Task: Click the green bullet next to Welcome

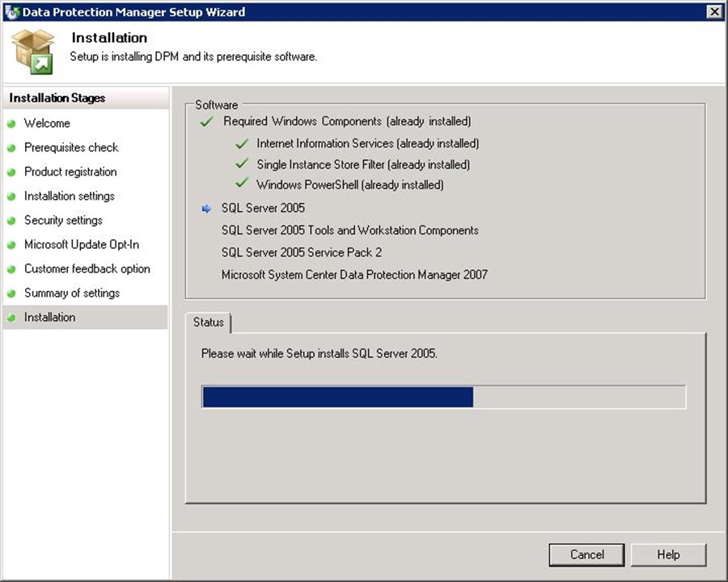Action: point(11,124)
